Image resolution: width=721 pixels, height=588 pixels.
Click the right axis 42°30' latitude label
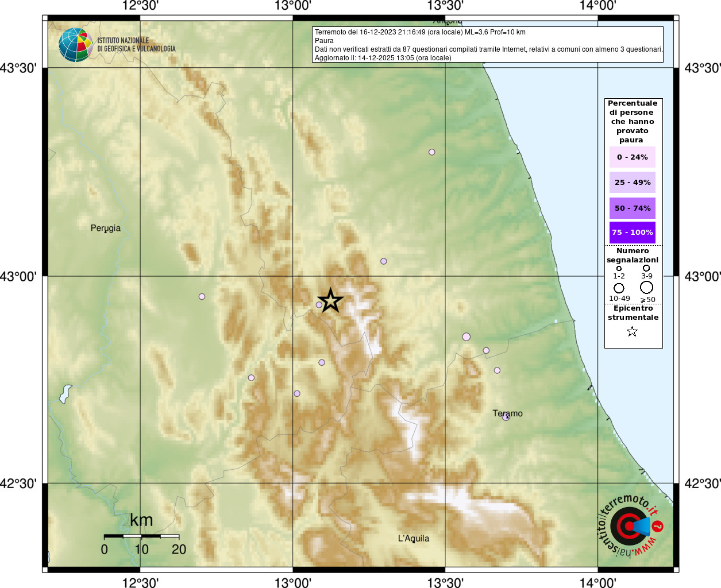click(702, 483)
